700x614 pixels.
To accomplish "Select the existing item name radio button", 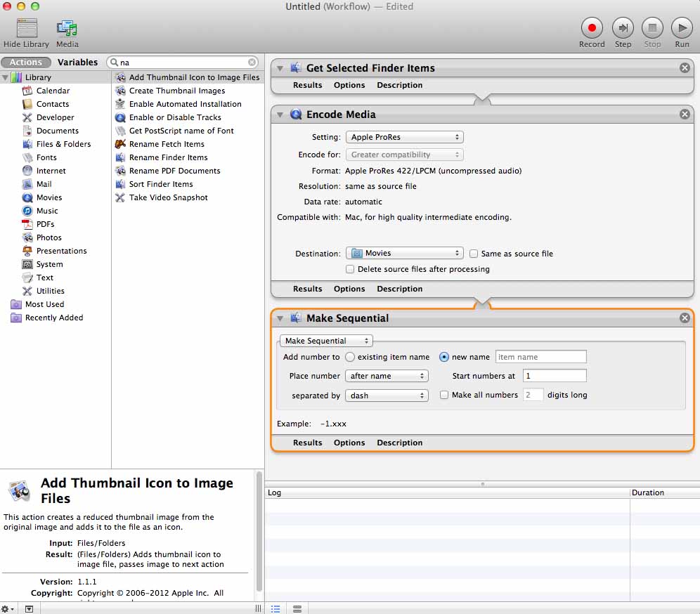I will click(350, 357).
